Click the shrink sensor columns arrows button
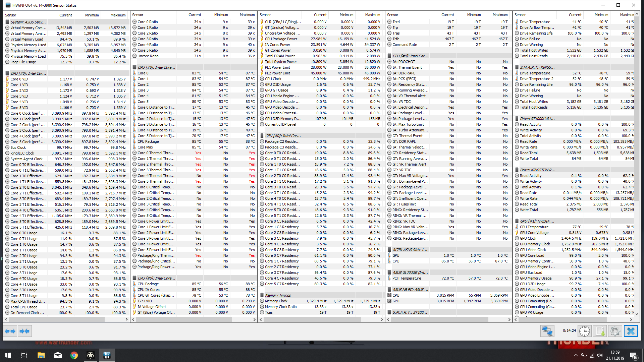Screen dimensions: 644x362 [24, 331]
